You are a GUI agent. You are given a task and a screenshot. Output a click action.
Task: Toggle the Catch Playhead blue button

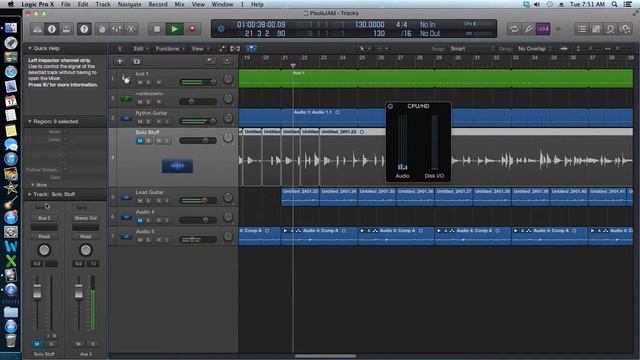point(251,49)
